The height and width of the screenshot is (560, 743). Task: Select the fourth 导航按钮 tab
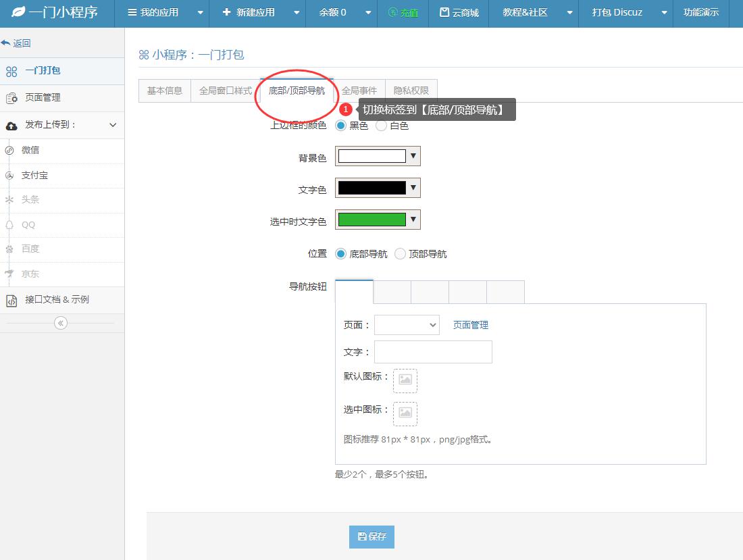point(467,292)
